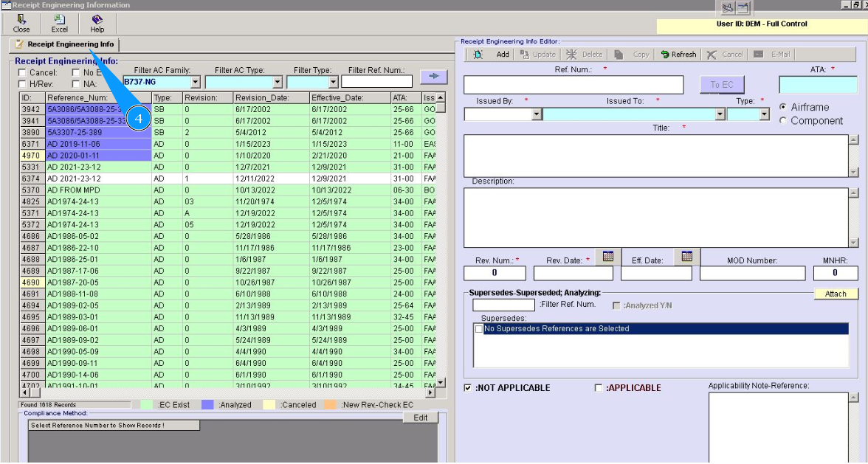The width and height of the screenshot is (868, 464).
Task: Expand the Issued By dropdown
Action: [537, 114]
